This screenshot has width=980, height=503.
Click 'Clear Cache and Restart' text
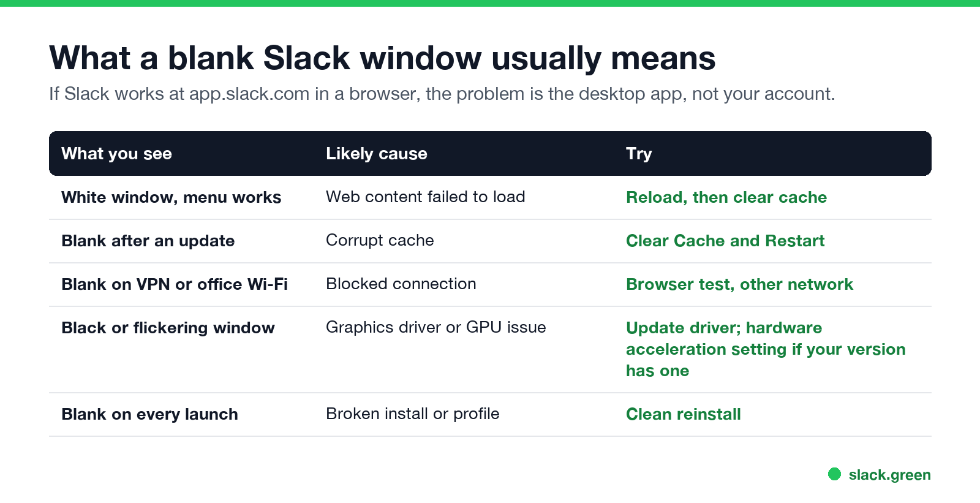point(725,241)
